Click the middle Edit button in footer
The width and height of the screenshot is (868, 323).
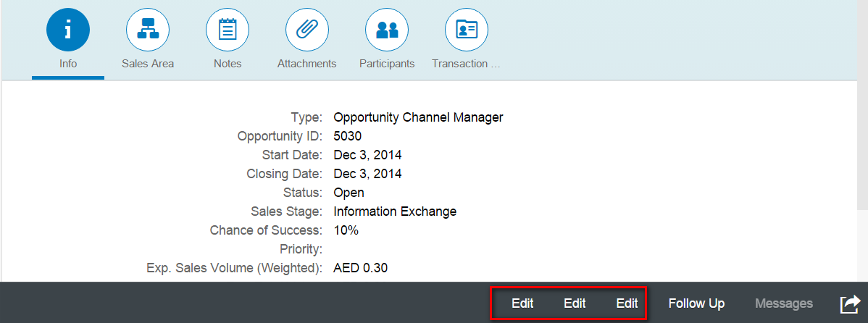click(x=575, y=303)
